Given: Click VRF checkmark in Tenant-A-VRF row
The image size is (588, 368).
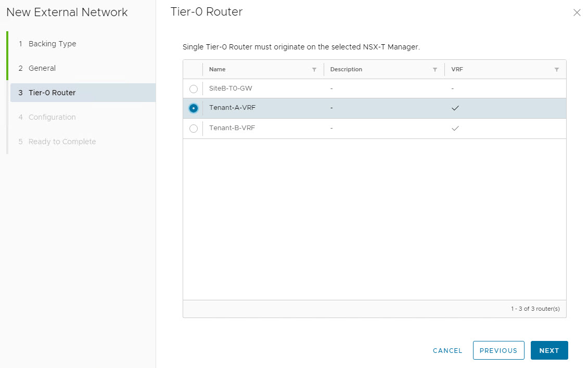Looking at the screenshot, I should (x=455, y=108).
